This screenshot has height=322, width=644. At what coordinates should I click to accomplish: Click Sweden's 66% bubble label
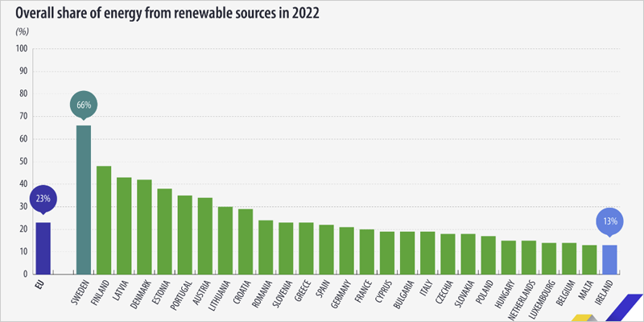(x=84, y=105)
